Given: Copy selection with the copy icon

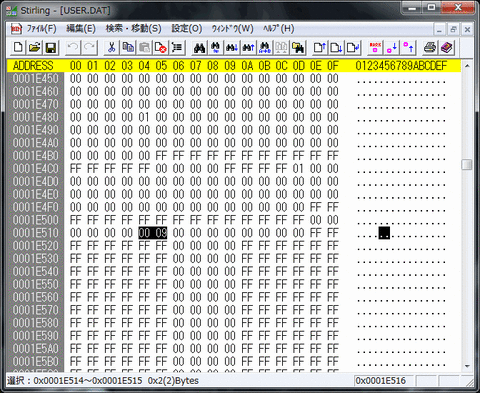Looking at the screenshot, I should [128, 48].
